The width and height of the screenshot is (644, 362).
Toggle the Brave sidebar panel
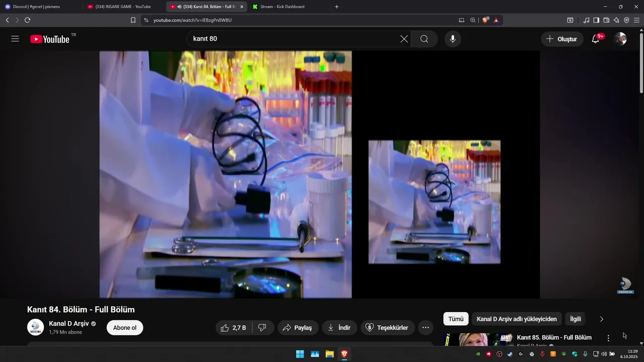pos(596,20)
